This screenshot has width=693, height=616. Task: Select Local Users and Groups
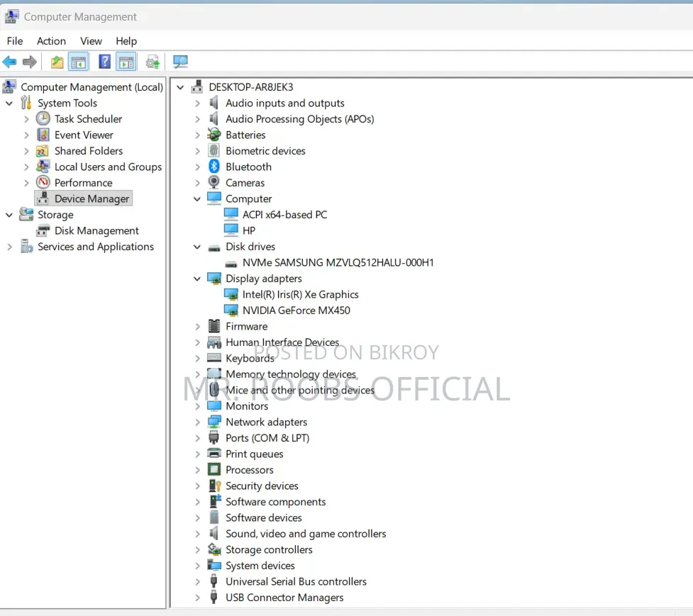tap(109, 167)
